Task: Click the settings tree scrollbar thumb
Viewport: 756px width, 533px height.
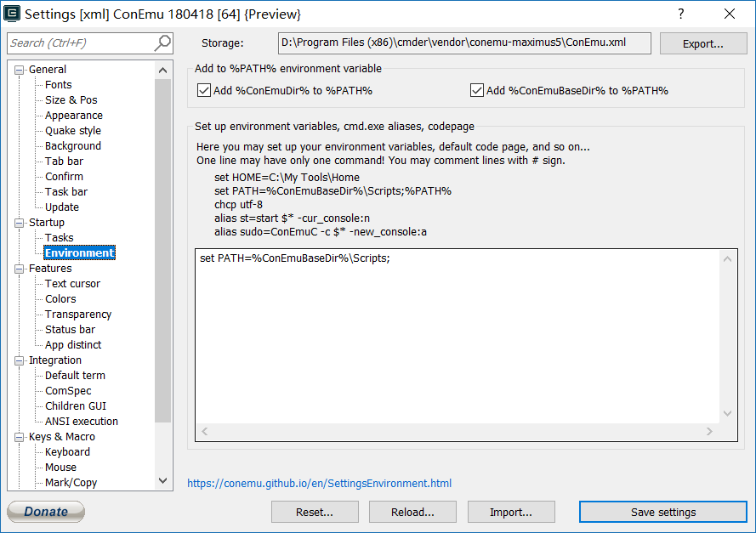Action: (163, 251)
